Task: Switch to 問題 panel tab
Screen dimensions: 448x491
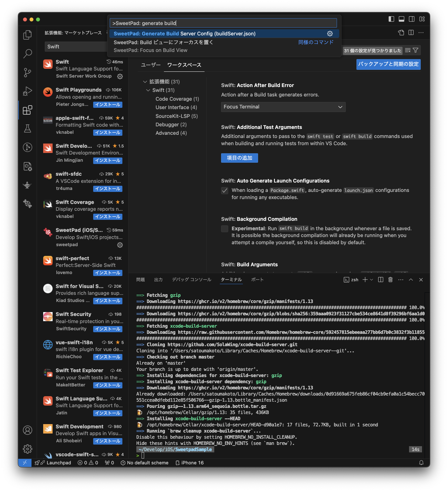Action: click(x=141, y=280)
